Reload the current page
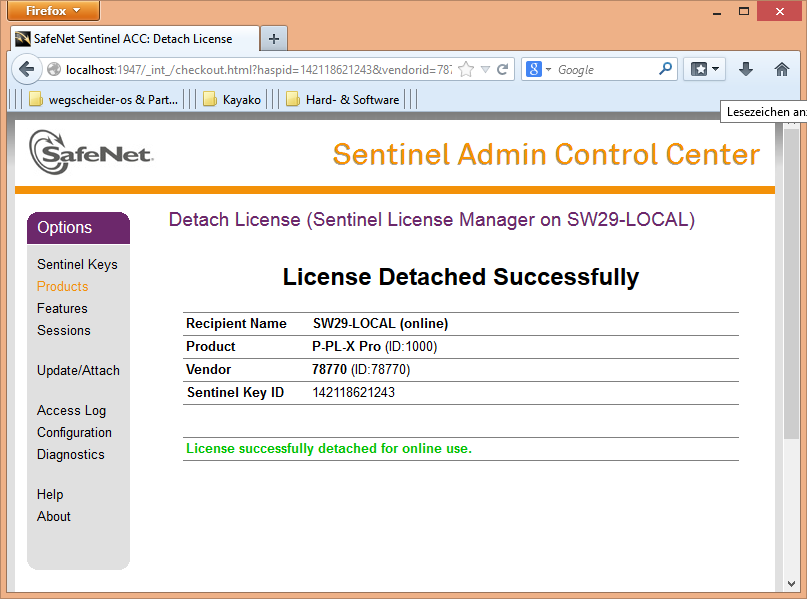 pos(503,69)
